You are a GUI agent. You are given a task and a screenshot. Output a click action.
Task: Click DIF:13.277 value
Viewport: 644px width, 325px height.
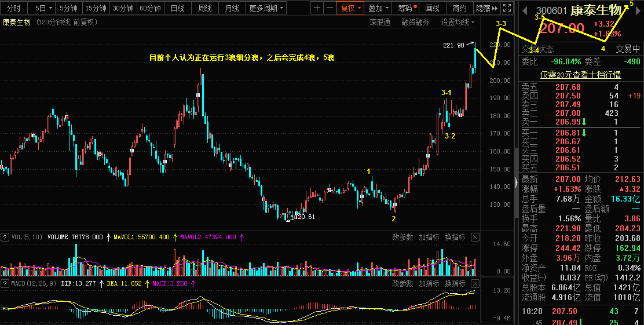pos(78,283)
